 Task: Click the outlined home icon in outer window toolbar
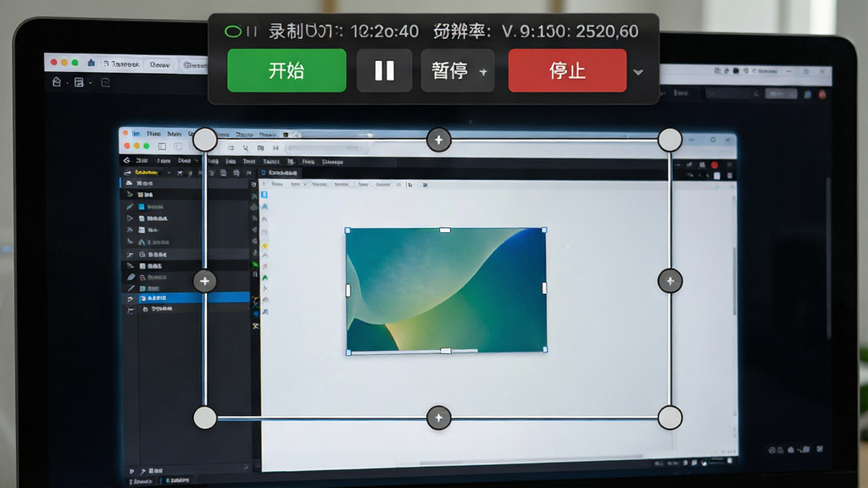(57, 82)
